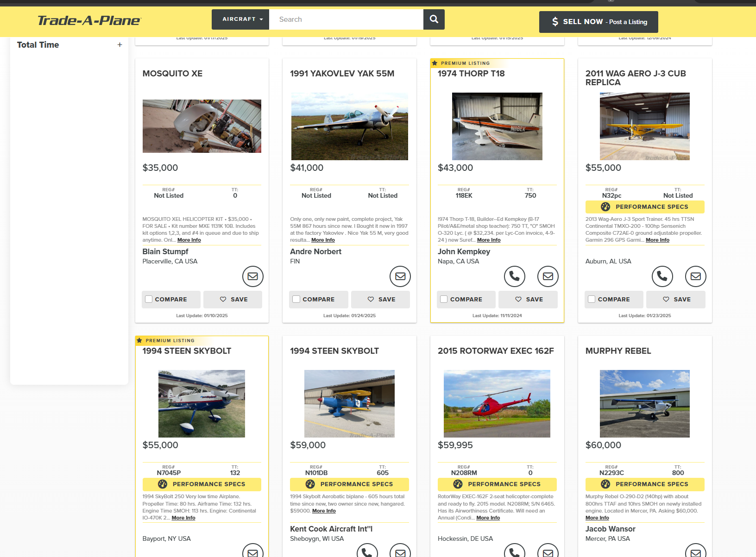Open the $55,000 Steen Skybolt photo
Viewport: 756px width, 557px height.
(202, 404)
